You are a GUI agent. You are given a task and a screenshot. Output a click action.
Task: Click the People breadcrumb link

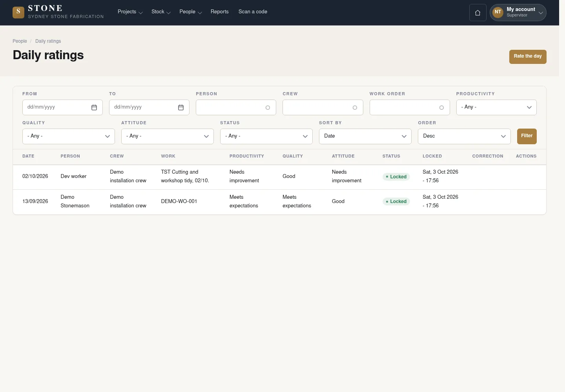point(20,41)
